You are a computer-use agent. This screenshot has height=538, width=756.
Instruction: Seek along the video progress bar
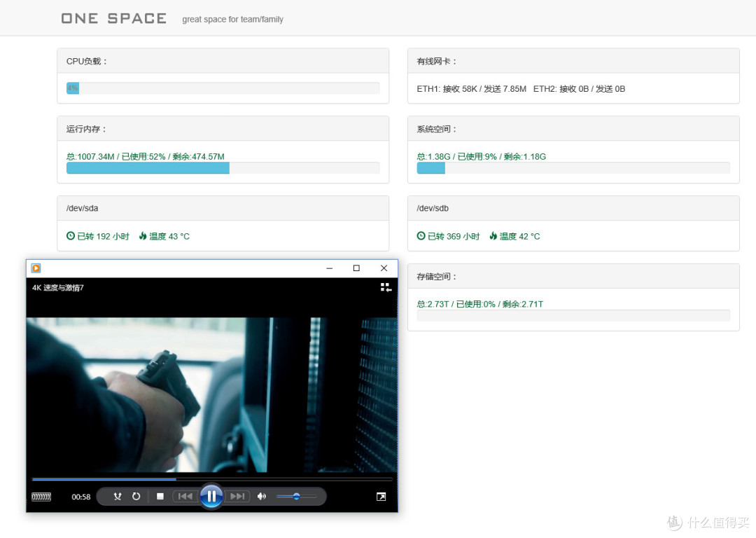[x=212, y=479]
